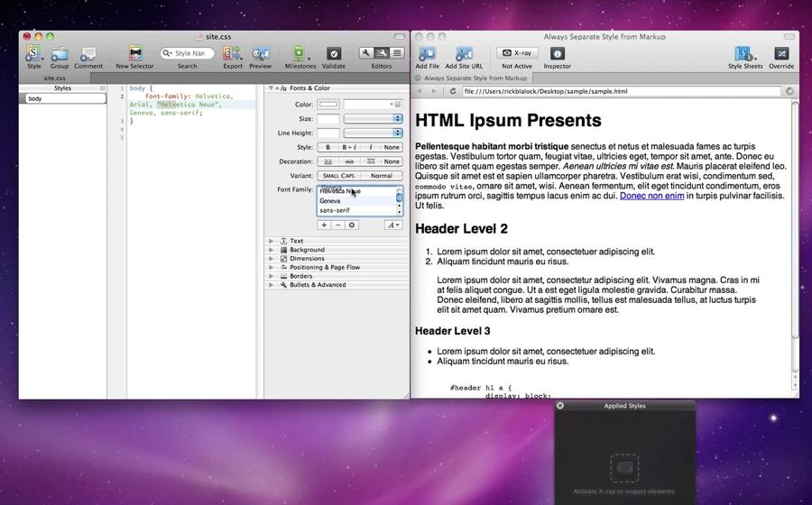The image size is (812, 505).
Task: Set font Style to None
Action: 392,148
